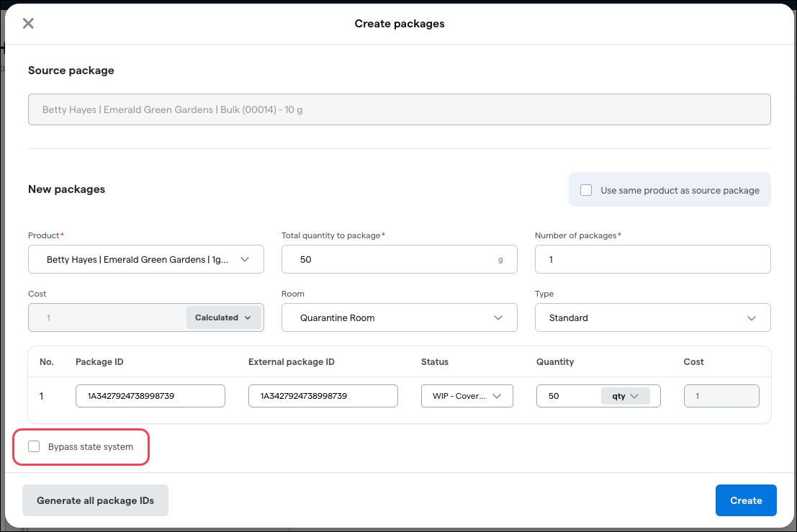797x532 pixels.
Task: Click the disabled Cost field beside Calculated
Action: [x=108, y=317]
